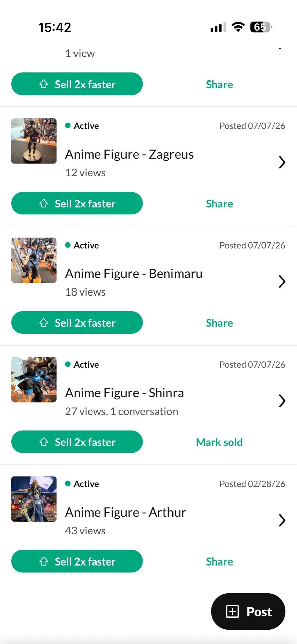297x644 pixels.
Task: Share the Zagreus figure listing
Action: [x=219, y=204]
